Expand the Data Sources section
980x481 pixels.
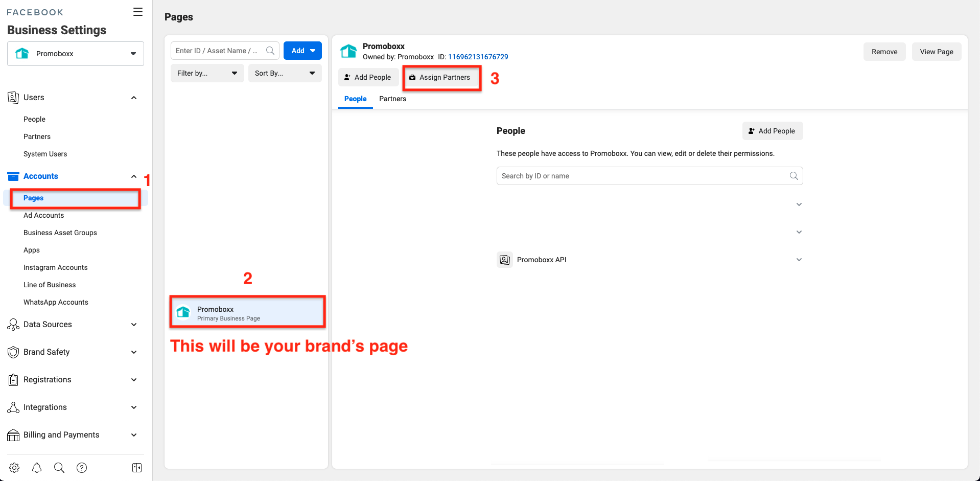coord(134,325)
